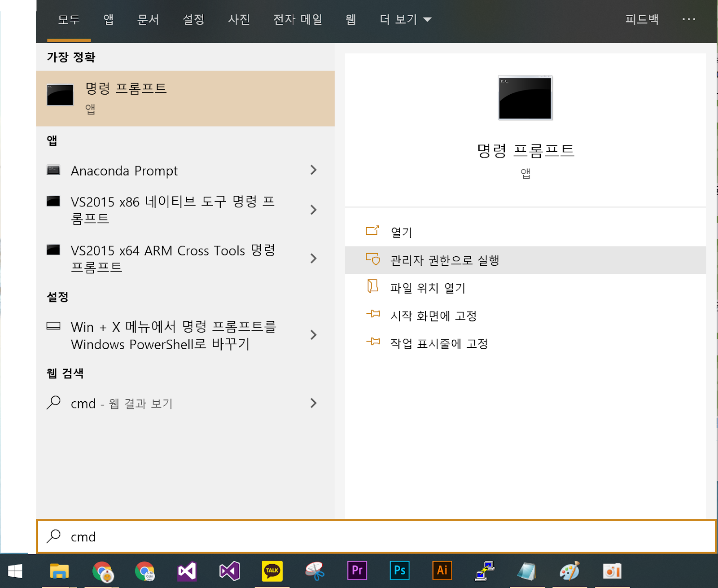Switch to the 설정 filter tab

tap(193, 19)
